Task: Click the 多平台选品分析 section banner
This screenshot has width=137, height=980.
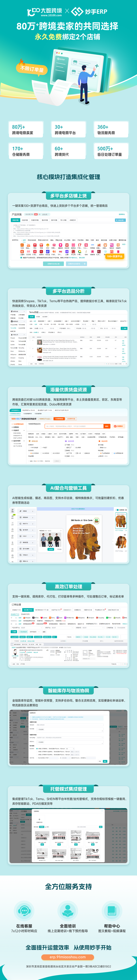Action: [68, 291]
